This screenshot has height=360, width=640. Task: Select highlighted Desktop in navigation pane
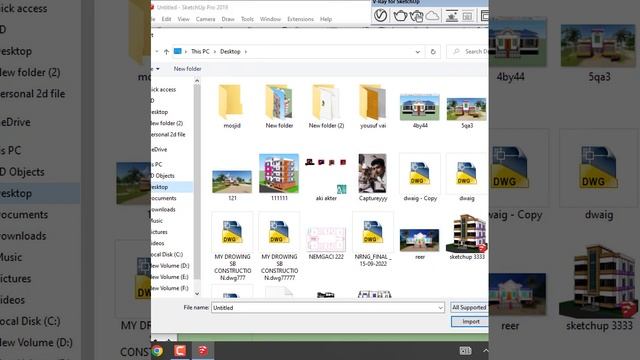point(172,187)
